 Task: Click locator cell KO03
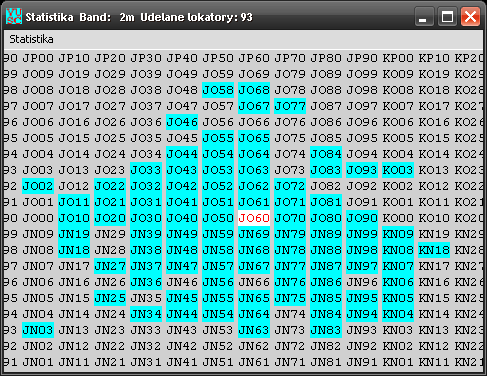(x=398, y=170)
